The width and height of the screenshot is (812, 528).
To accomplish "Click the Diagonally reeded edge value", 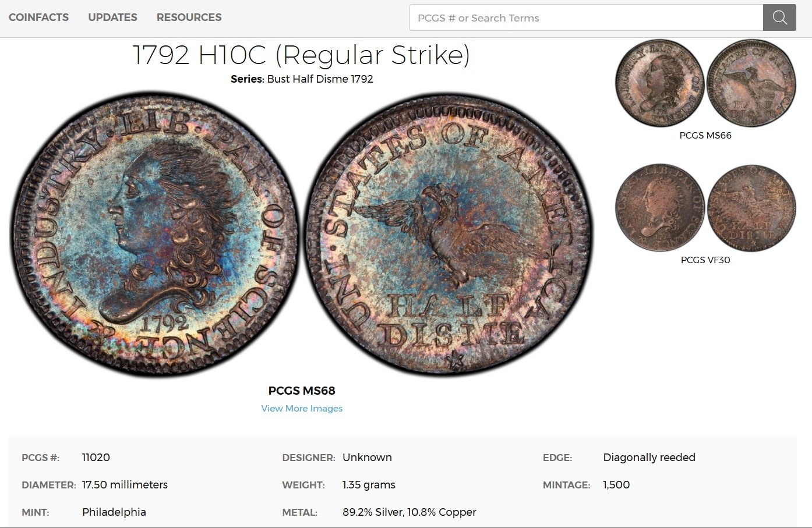I will (649, 458).
